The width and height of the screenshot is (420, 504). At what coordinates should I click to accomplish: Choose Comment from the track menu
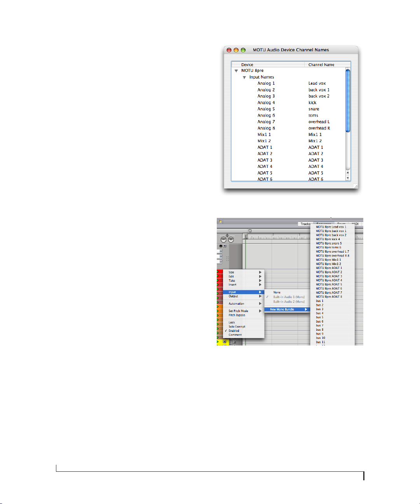coord(244,335)
